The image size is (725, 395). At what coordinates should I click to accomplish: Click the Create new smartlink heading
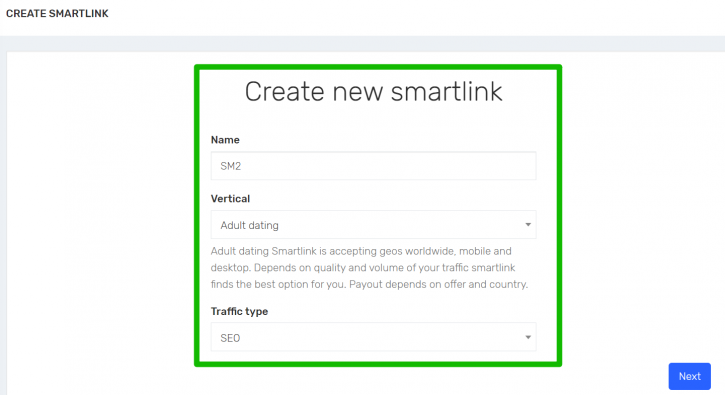pos(373,91)
